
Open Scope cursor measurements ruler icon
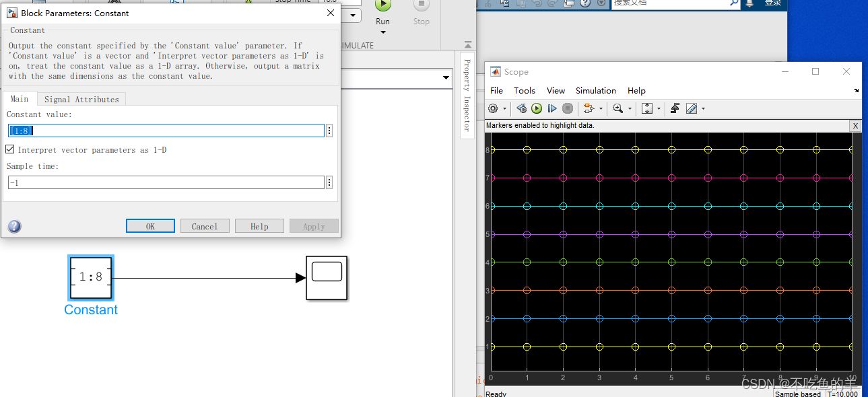pyautogui.click(x=692, y=108)
